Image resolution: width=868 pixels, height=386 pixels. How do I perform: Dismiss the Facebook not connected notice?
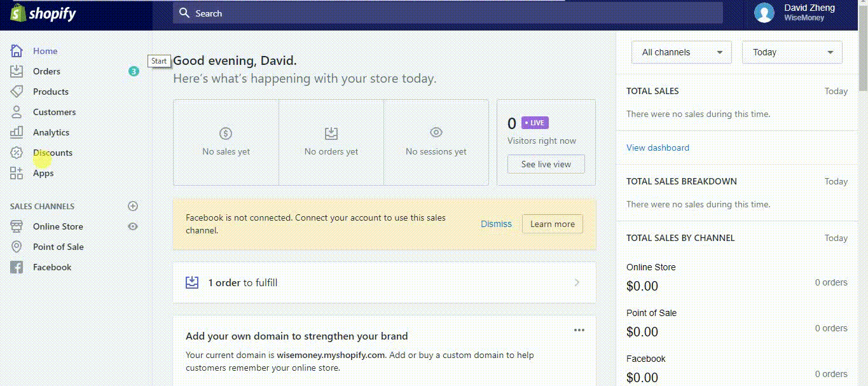tap(496, 224)
